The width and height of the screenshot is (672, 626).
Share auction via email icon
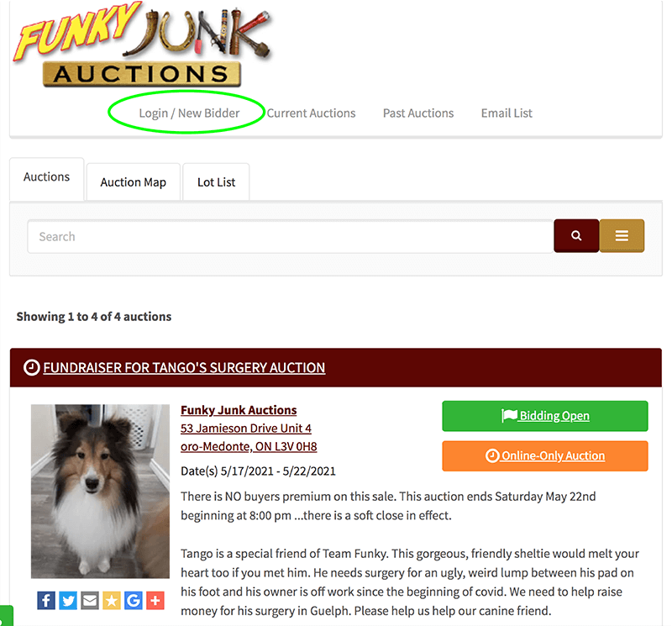[x=90, y=600]
